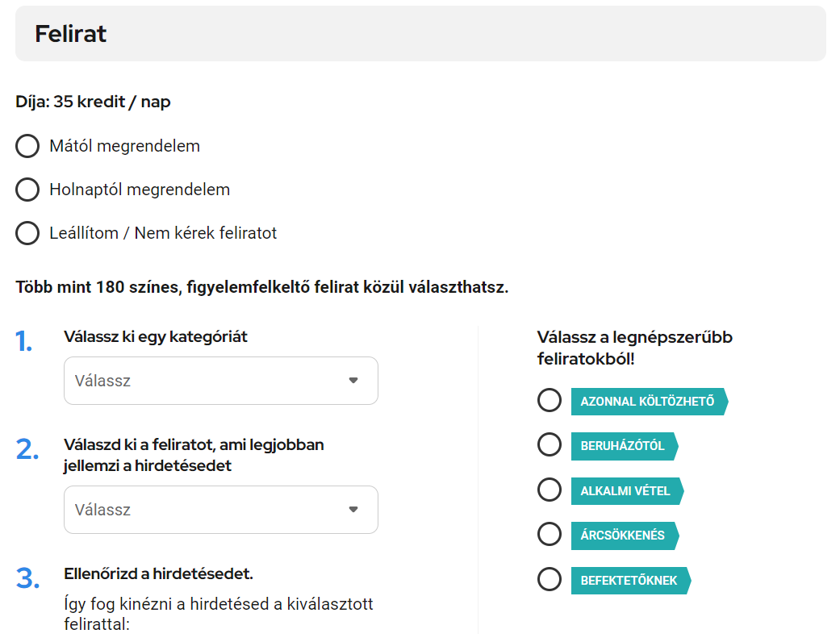Pick the "BEFEKTETŐKNEK" radio button
Image resolution: width=840 pixels, height=642 pixels.
tap(550, 580)
